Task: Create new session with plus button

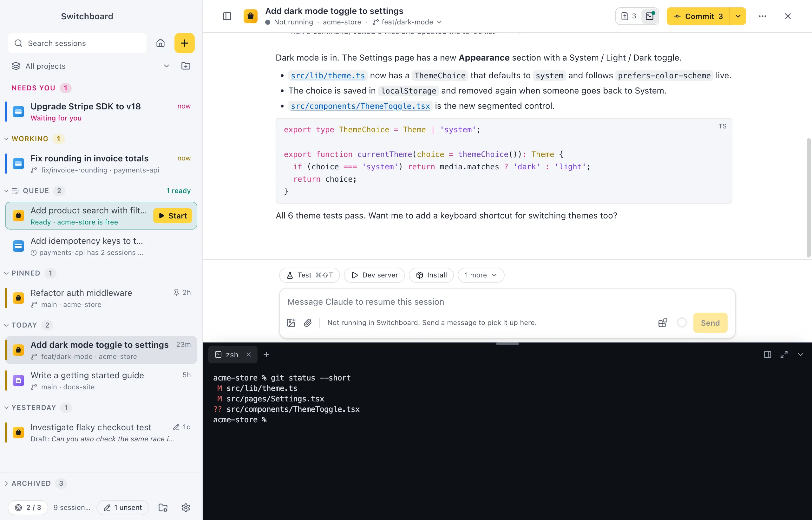Action: [x=184, y=43]
